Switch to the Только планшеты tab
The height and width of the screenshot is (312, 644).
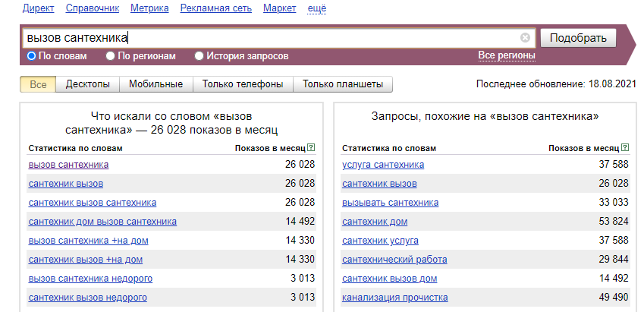tap(343, 84)
